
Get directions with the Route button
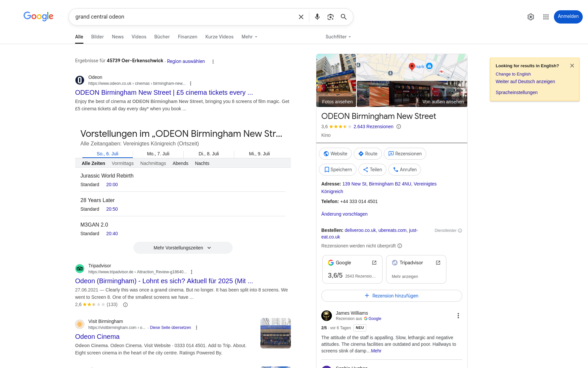368,154
